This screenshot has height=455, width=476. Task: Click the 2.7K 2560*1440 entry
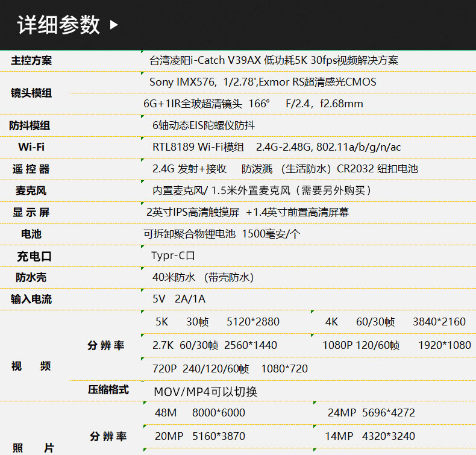[215, 345]
